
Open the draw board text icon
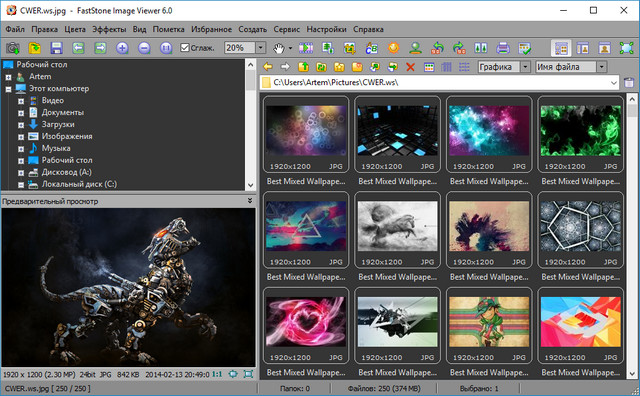pos(371,48)
